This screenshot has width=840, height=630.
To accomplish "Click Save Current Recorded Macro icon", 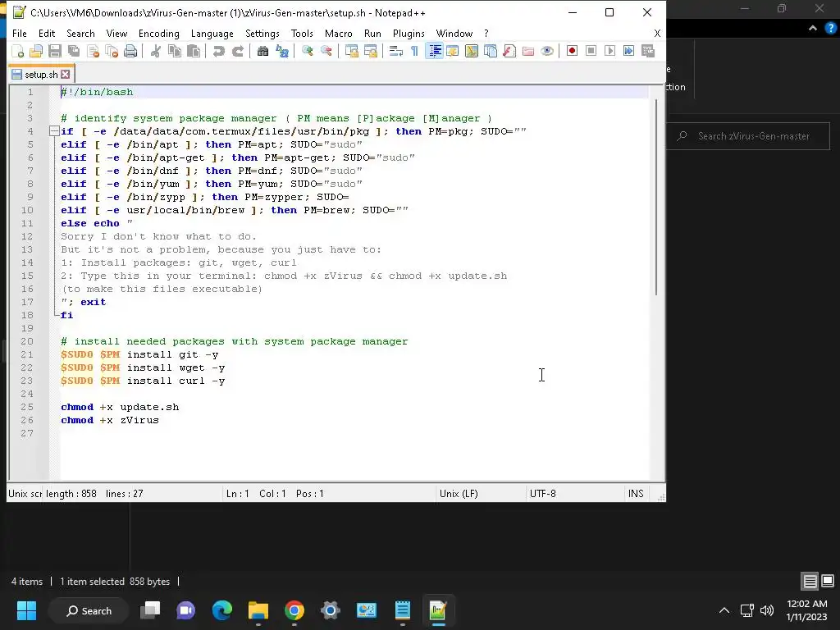I will tap(648, 51).
